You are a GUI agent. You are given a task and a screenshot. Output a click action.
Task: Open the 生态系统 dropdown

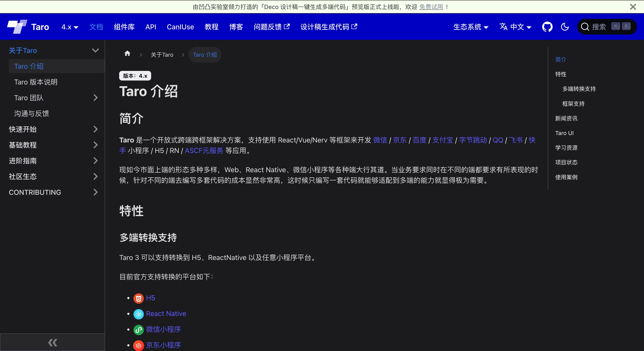click(471, 27)
